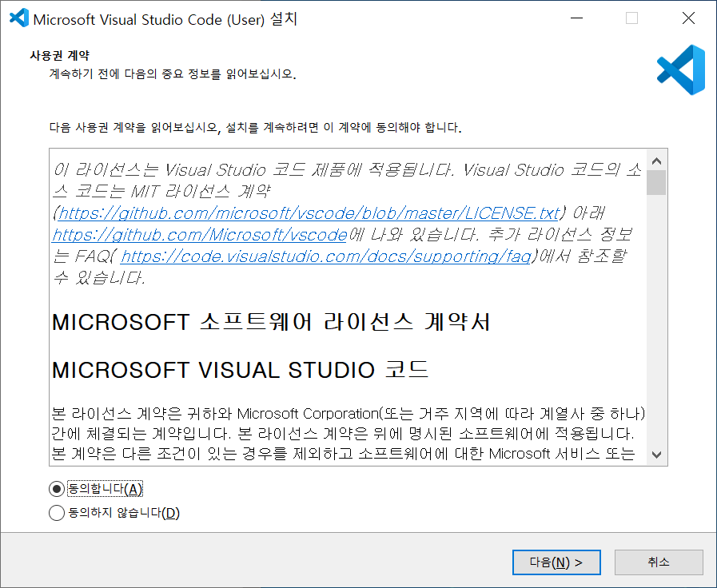This screenshot has height=588, width=717.
Task: Click the 취소 button
Action: 659,562
